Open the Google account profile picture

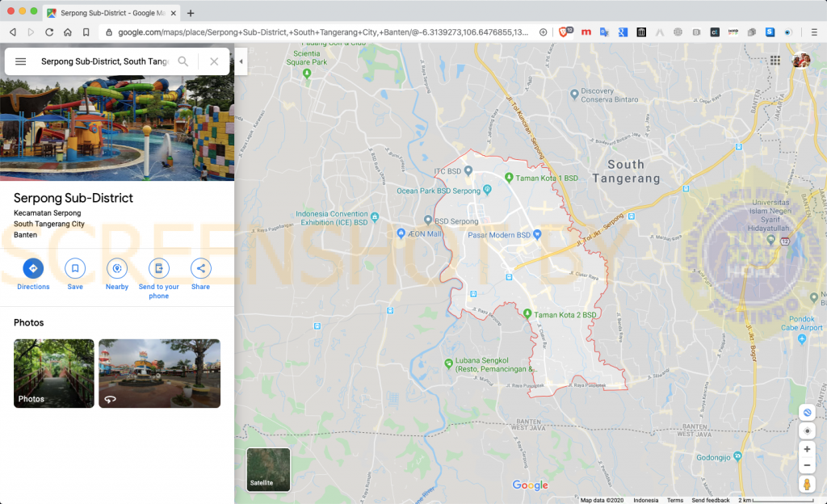click(801, 60)
